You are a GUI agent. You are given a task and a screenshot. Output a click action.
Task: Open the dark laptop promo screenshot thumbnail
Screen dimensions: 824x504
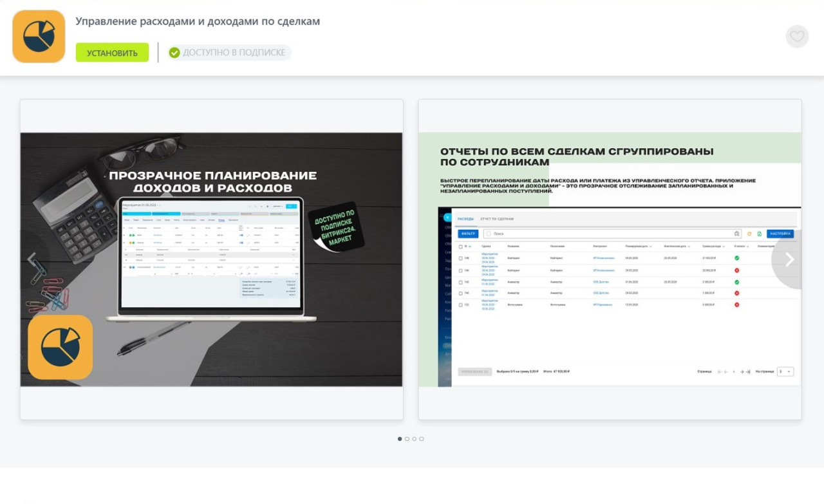pos(211,259)
